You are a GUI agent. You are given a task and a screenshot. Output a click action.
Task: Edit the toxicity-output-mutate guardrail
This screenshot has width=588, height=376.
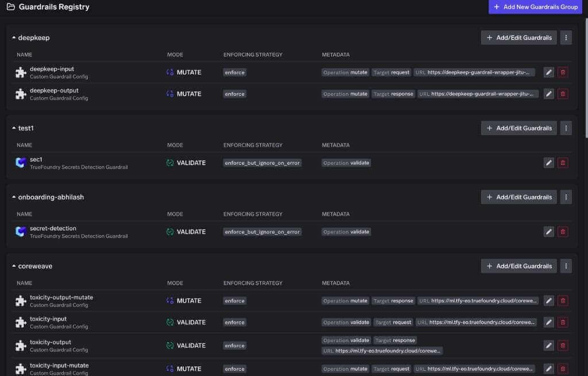pyautogui.click(x=548, y=301)
